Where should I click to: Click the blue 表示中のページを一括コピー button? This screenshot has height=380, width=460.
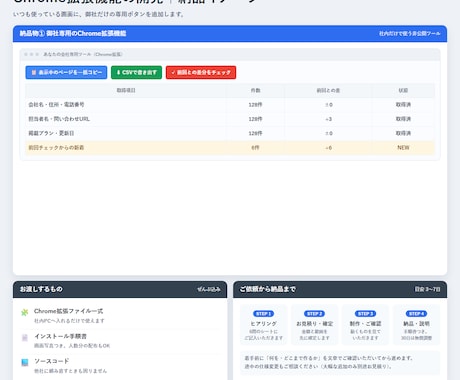tap(66, 72)
